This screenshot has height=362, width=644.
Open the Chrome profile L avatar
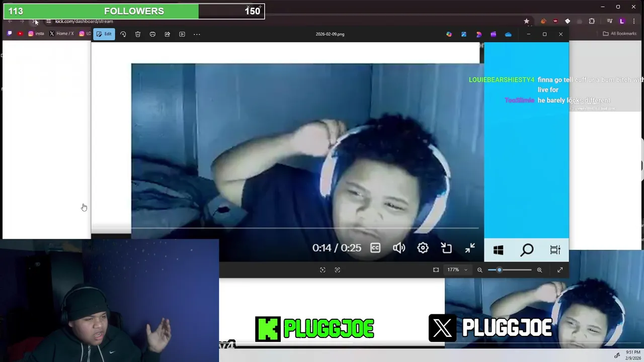(x=622, y=21)
